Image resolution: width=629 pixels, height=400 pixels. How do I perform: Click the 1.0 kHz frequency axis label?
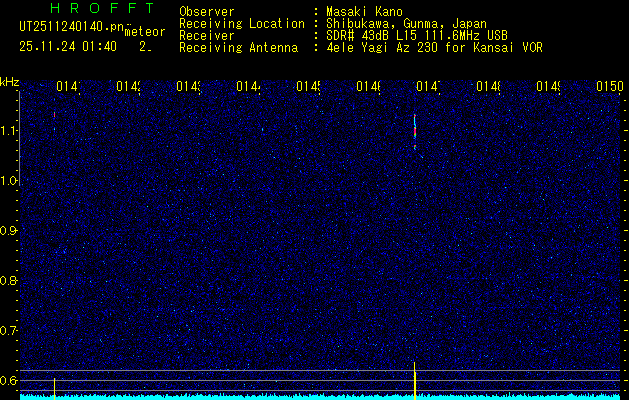click(9, 181)
